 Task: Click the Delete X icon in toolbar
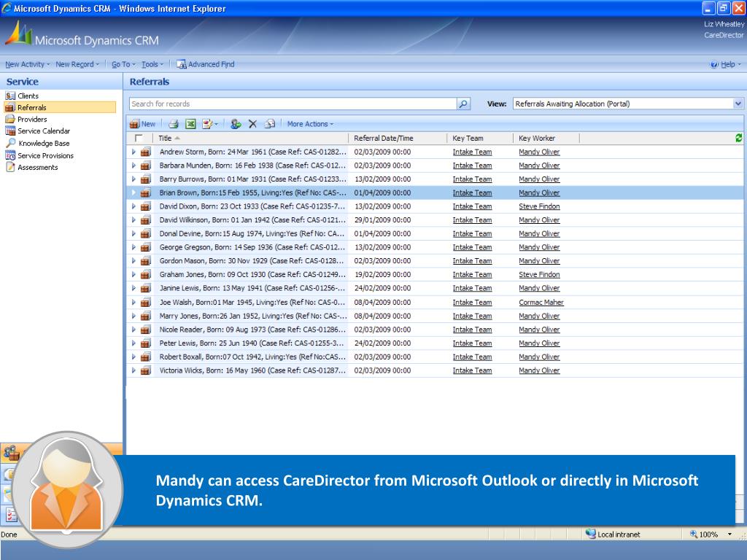pos(252,124)
